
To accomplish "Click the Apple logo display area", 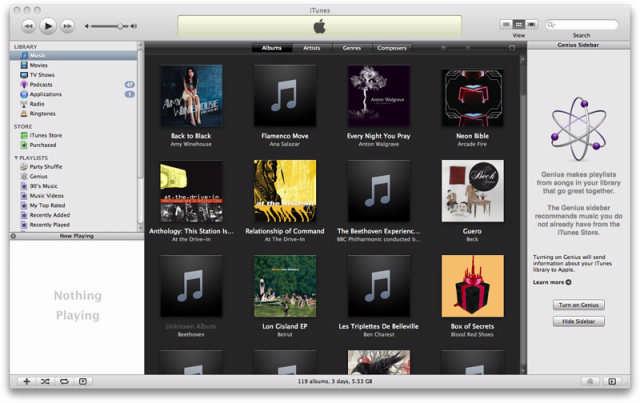I will (320, 27).
